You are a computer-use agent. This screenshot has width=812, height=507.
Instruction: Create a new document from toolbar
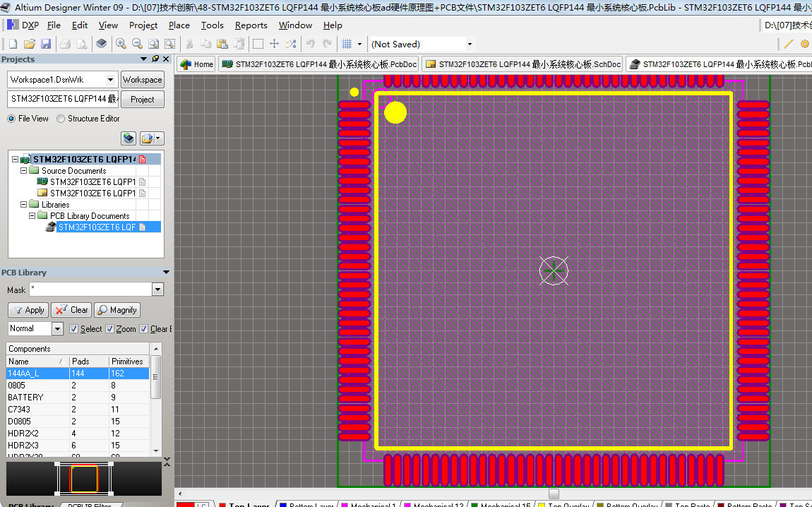click(13, 44)
